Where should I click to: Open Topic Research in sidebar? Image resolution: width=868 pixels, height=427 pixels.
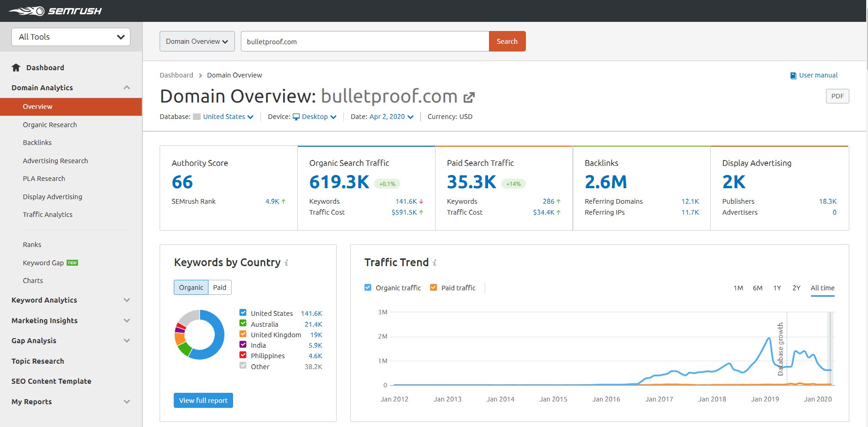pos(38,361)
